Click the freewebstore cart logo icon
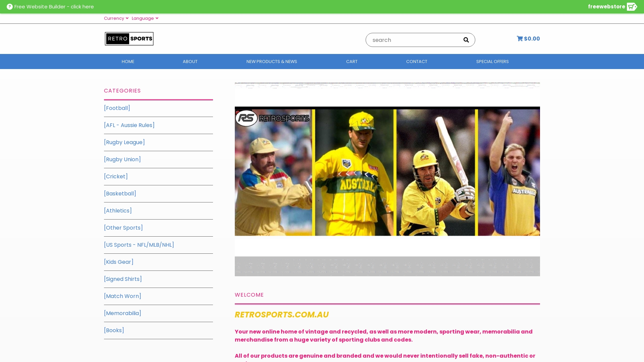644x362 pixels. click(x=632, y=7)
